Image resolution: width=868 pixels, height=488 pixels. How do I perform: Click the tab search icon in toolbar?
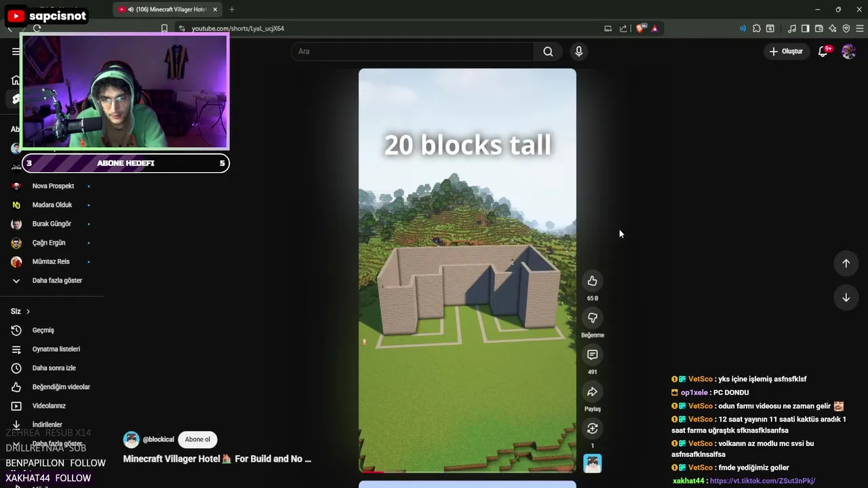[770, 28]
